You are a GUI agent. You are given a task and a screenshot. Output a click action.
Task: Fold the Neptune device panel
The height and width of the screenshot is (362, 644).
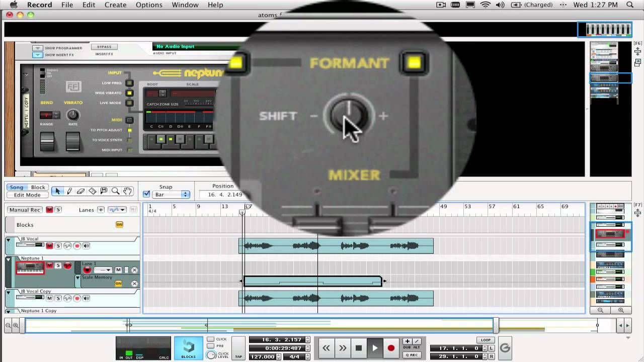pyautogui.click(x=26, y=74)
